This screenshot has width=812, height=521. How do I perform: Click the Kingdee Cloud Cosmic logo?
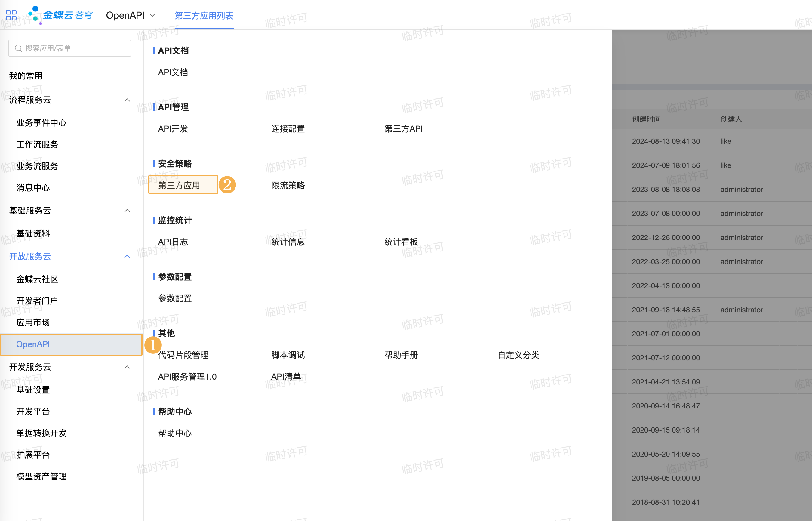point(61,15)
